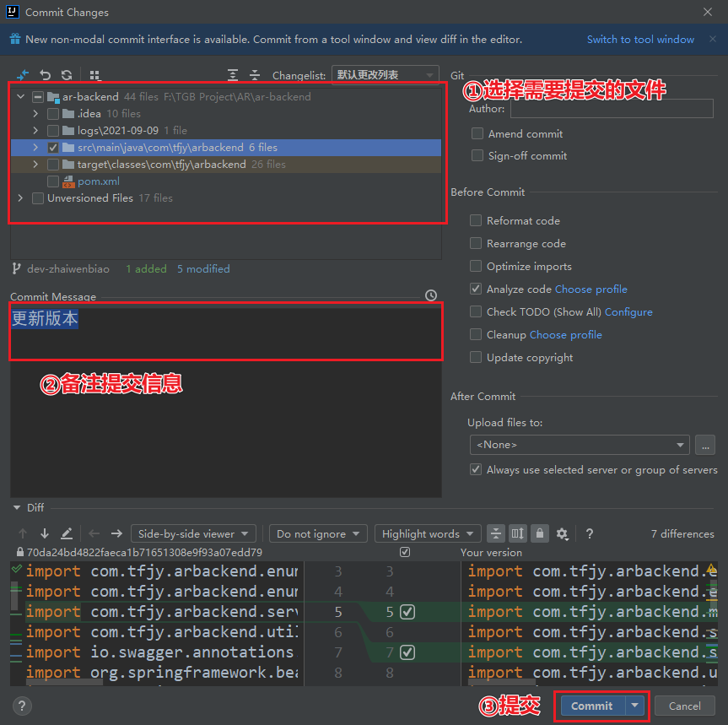Click the Expand All icon

(233, 75)
